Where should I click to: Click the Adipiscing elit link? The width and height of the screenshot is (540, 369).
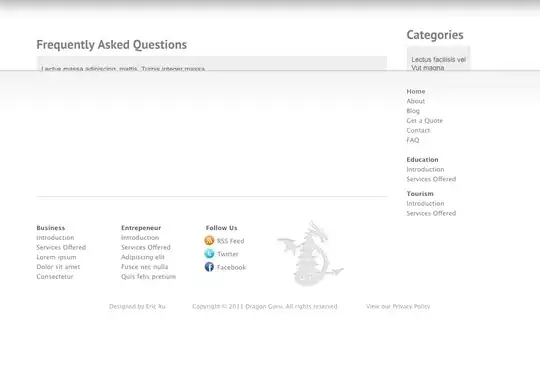click(143, 257)
